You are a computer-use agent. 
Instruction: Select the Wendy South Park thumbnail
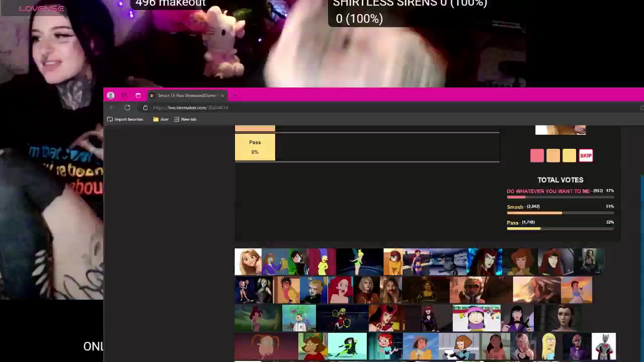coord(477,318)
